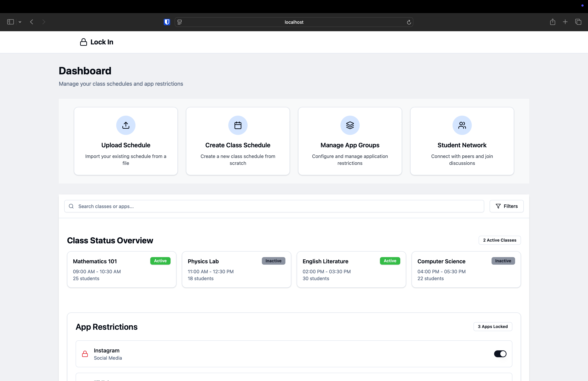This screenshot has height=381, width=588.
Task: Click the Create Class Schedule calendar icon
Action: coord(238,125)
